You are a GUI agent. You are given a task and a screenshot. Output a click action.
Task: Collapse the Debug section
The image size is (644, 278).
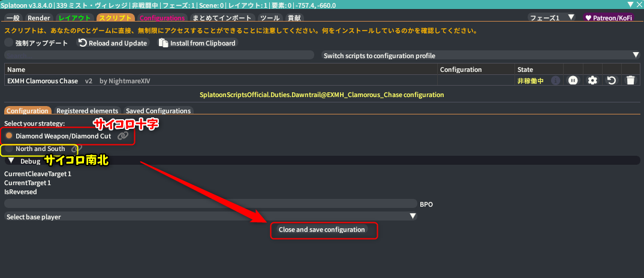tap(11, 161)
